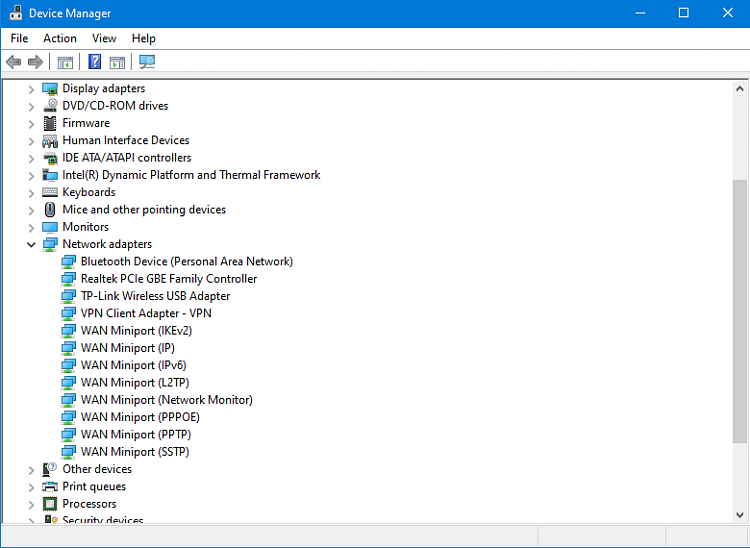This screenshot has width=750, height=548.
Task: Click the Network adapters category icon
Action: (x=50, y=244)
